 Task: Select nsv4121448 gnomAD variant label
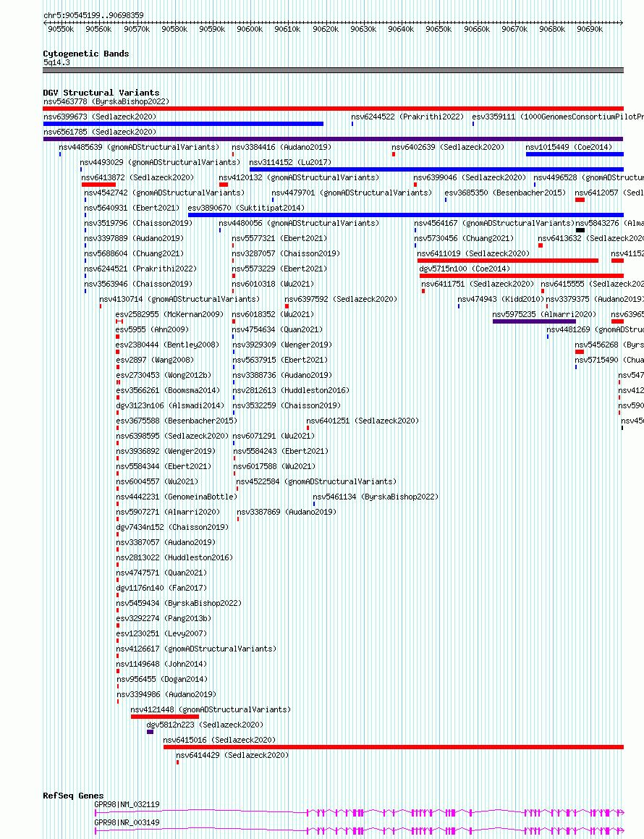211,709
